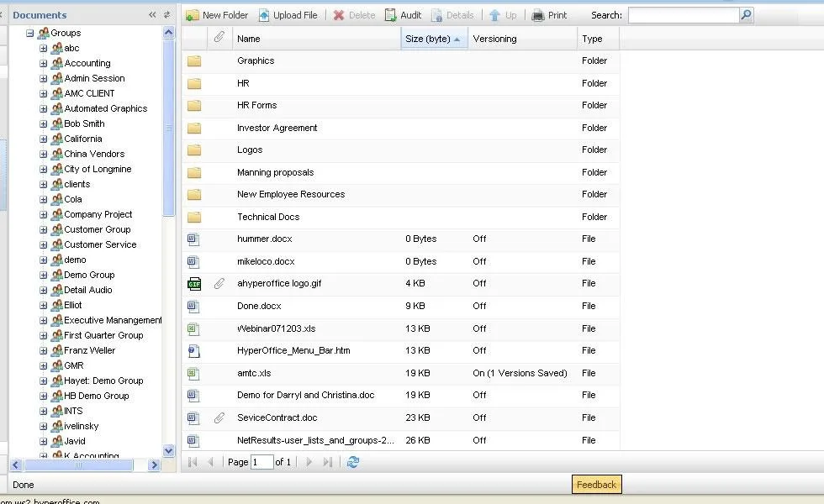
Task: Open the HR Forms folder
Action: point(256,105)
